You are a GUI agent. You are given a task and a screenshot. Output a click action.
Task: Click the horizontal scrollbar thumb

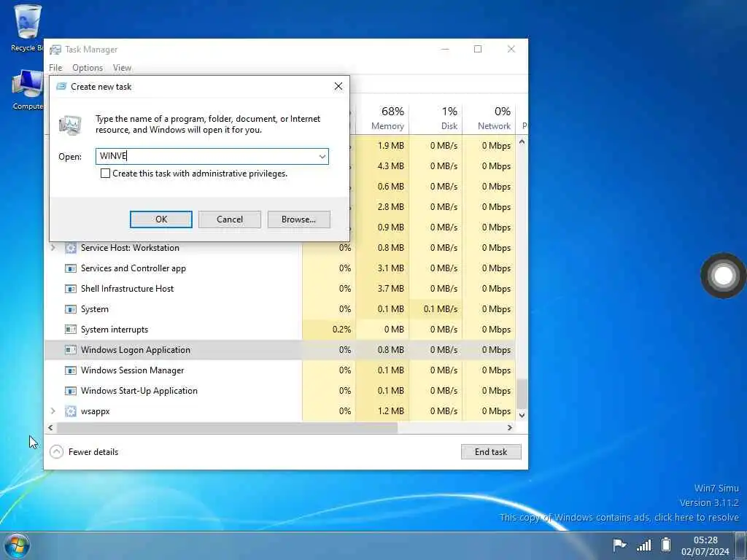tap(228, 427)
